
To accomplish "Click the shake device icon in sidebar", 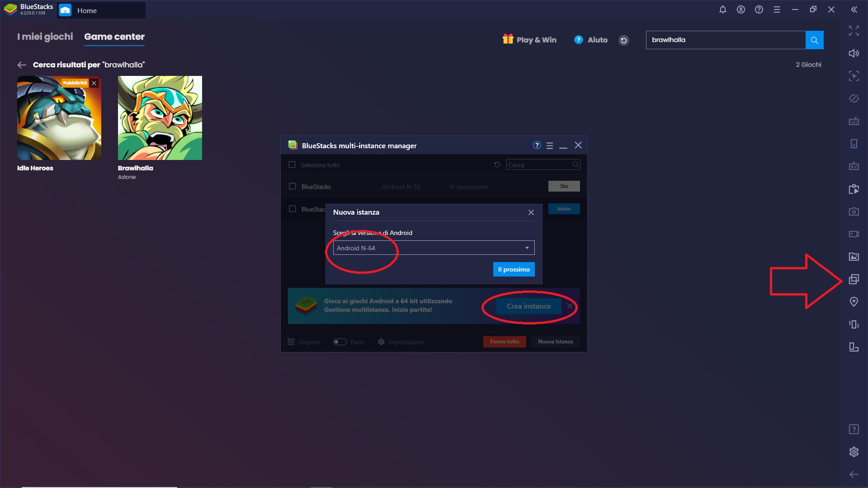I will click(x=854, y=324).
